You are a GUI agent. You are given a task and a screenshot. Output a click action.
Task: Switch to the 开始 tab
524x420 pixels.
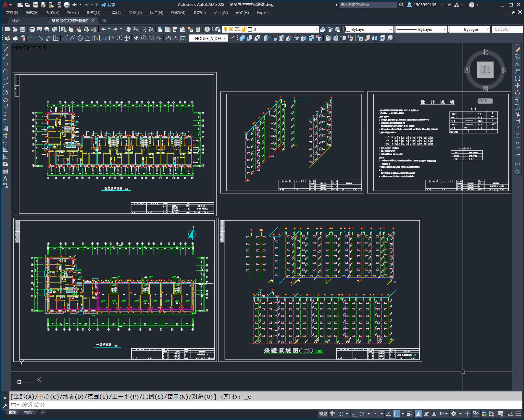[x=16, y=20]
